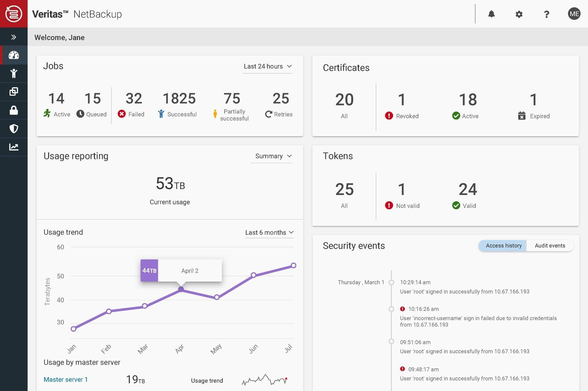The height and width of the screenshot is (391, 588).
Task: Switch to Audit events tab
Action: (550, 246)
